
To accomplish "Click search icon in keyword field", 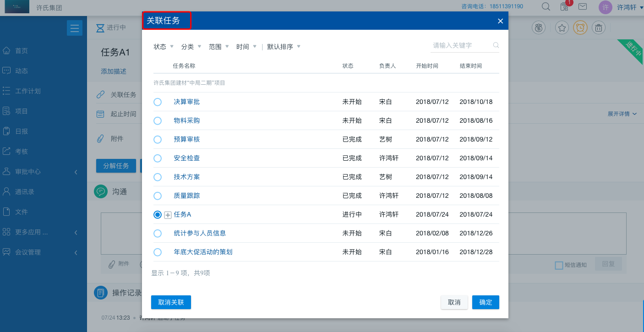I will [x=496, y=45].
